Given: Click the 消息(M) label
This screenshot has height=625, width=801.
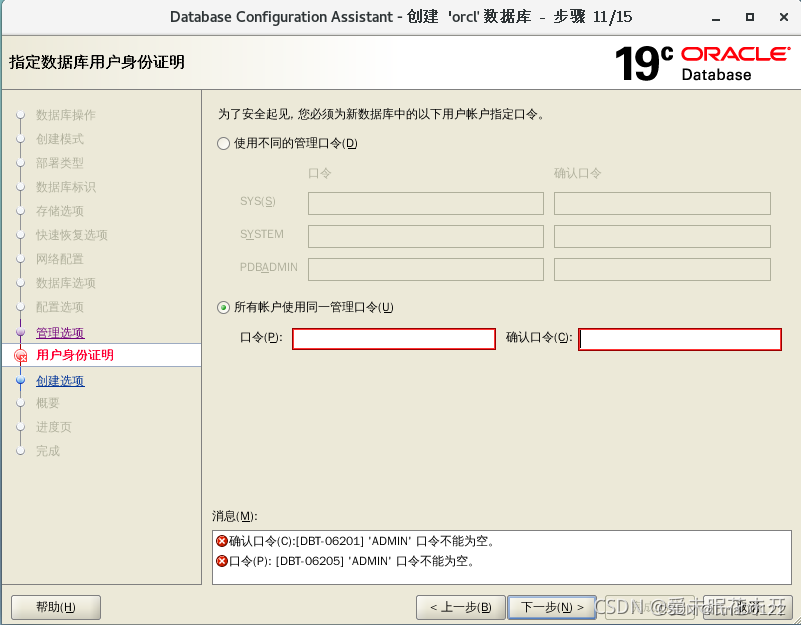Looking at the screenshot, I should [x=234, y=516].
